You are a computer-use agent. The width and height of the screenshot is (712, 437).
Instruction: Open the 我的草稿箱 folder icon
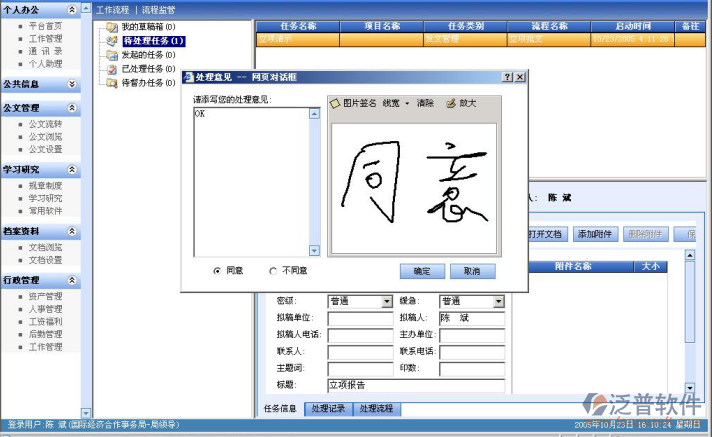tap(112, 27)
